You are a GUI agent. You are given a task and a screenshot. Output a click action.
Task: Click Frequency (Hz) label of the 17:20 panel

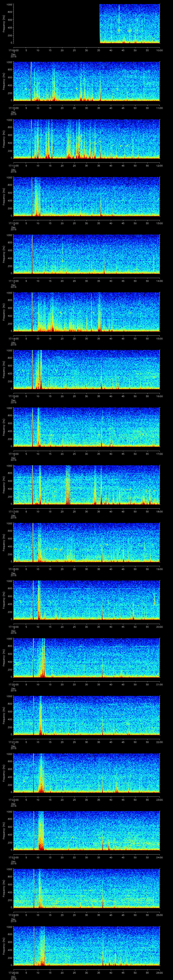pos(4,657)
